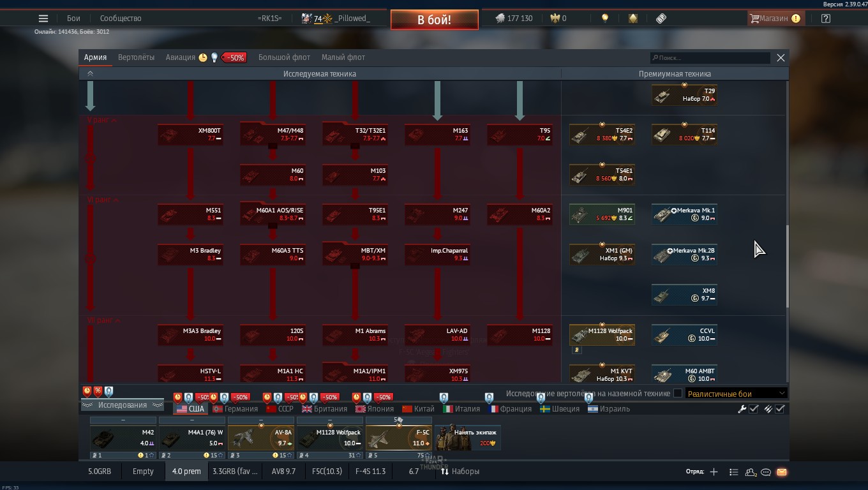Open the squad list icon

[x=733, y=472]
